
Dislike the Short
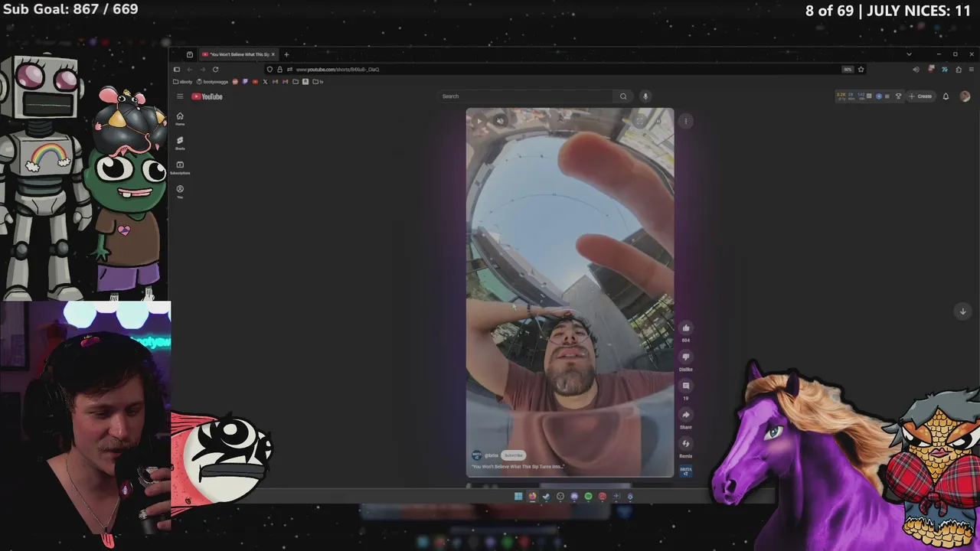tap(686, 358)
